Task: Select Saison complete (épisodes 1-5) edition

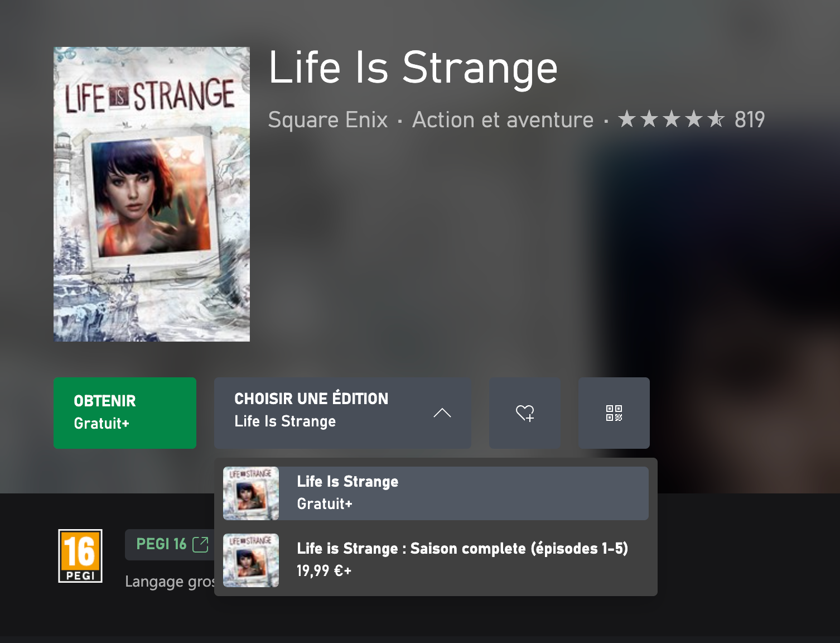Action: click(436, 560)
